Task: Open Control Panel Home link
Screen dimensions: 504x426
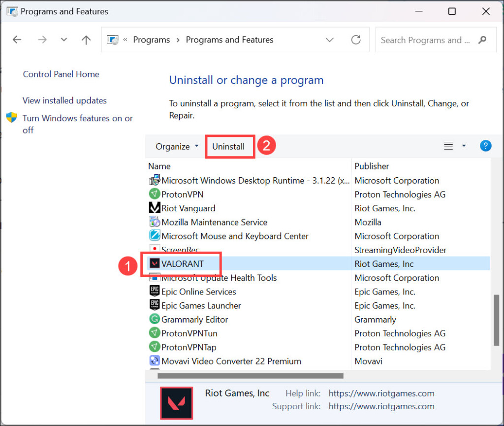Action: point(61,74)
